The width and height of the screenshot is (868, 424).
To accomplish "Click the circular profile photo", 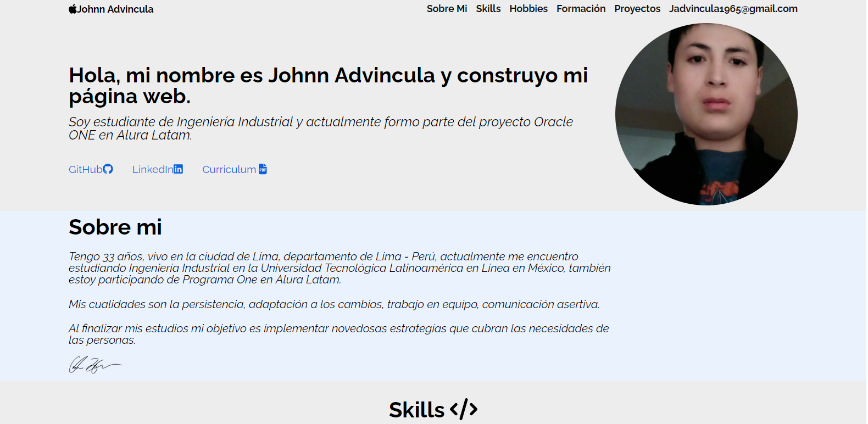I will point(706,114).
